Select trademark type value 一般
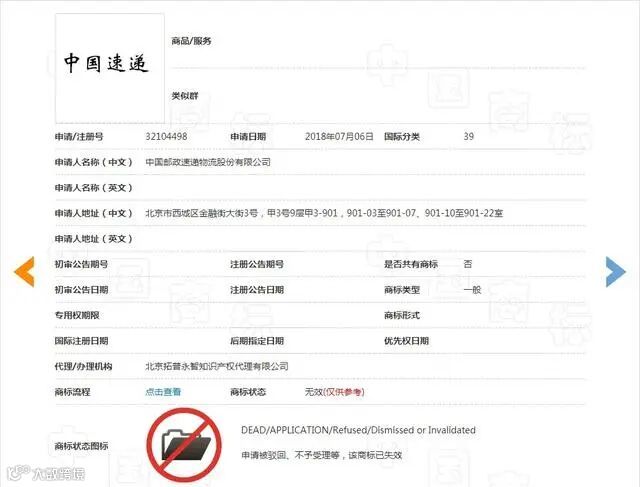 click(472, 290)
